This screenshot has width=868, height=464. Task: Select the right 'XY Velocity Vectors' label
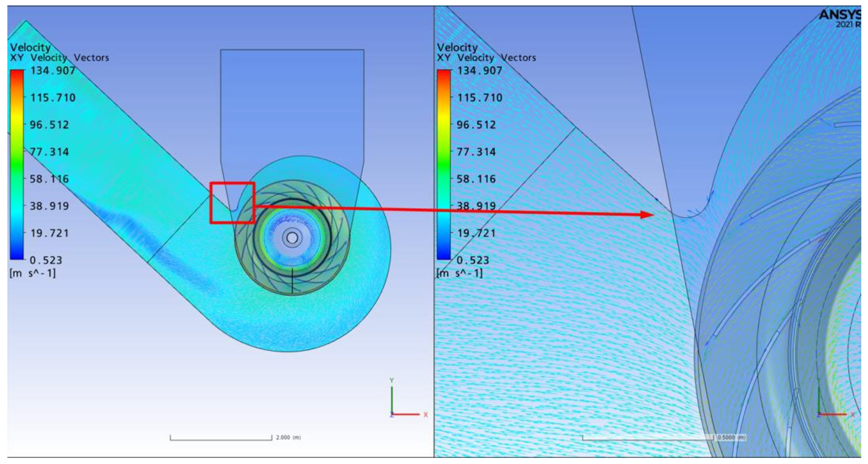pos(486,58)
